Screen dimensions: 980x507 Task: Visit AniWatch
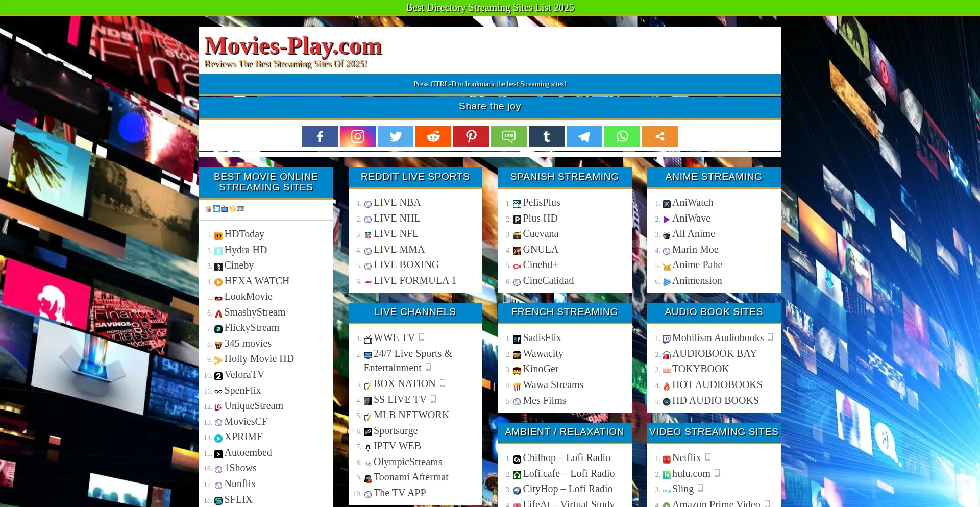coord(693,203)
